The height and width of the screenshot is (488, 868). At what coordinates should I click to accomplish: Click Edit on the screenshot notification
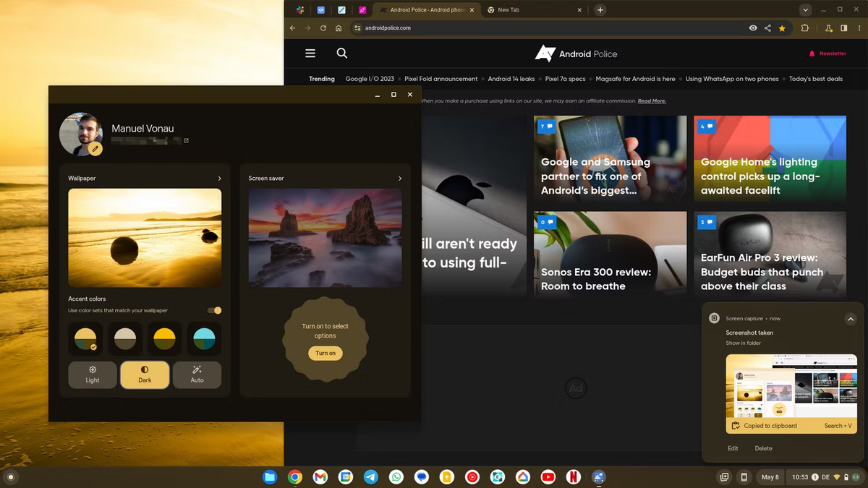[733, 448]
